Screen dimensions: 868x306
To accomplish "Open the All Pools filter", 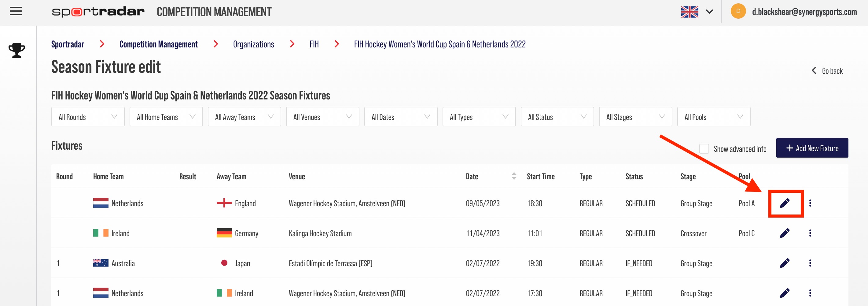I will 713,117.
